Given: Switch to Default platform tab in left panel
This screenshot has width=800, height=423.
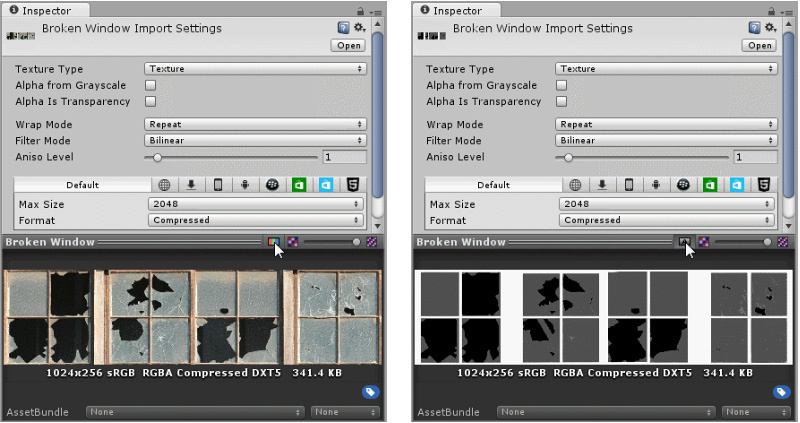Looking at the screenshot, I should [x=83, y=185].
